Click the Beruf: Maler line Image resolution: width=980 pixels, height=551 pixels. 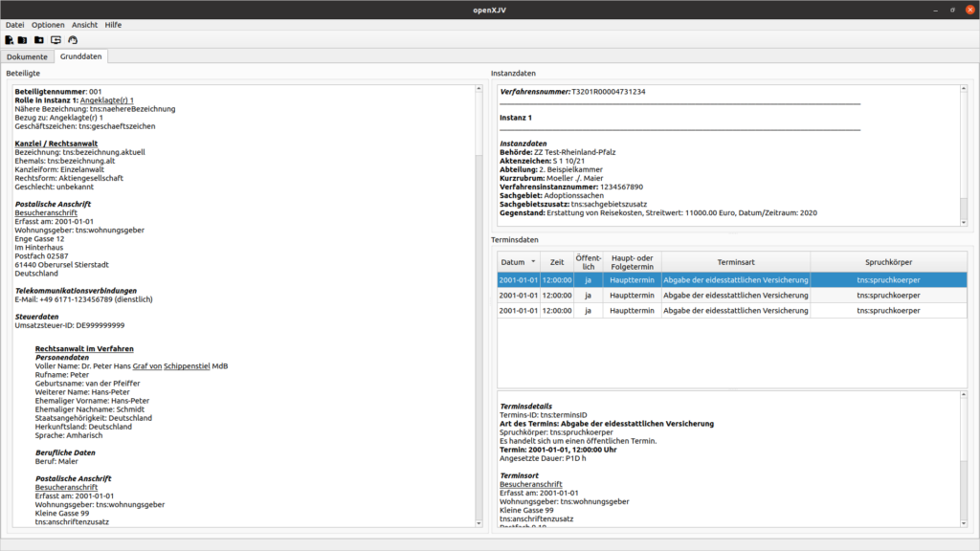pyautogui.click(x=56, y=462)
